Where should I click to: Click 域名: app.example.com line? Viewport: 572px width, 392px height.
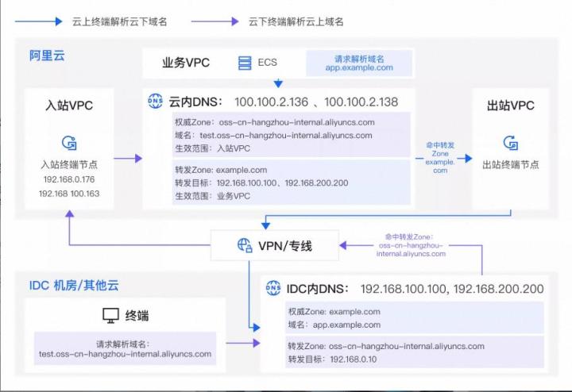click(334, 325)
